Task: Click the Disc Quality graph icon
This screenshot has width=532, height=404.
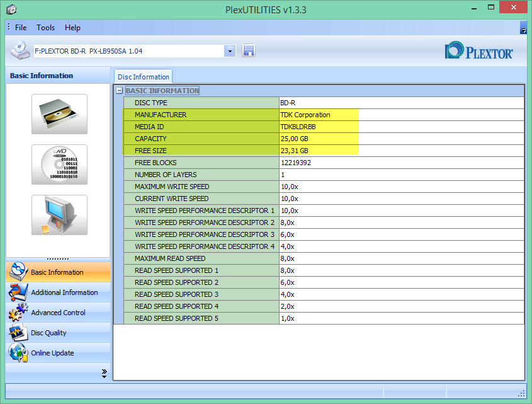Action: click(x=18, y=332)
